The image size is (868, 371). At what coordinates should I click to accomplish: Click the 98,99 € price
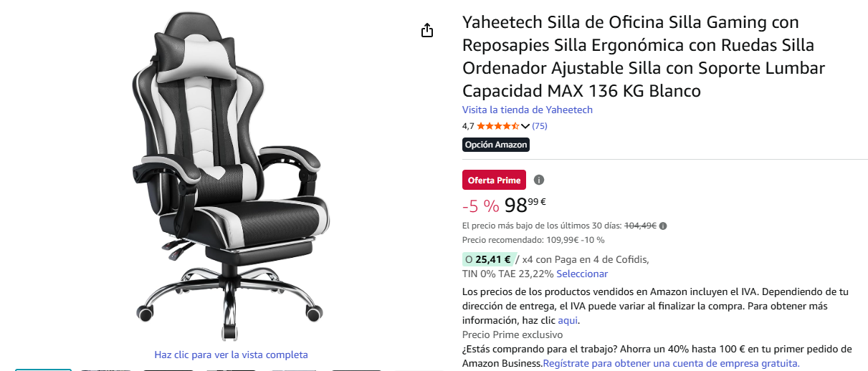tap(525, 205)
